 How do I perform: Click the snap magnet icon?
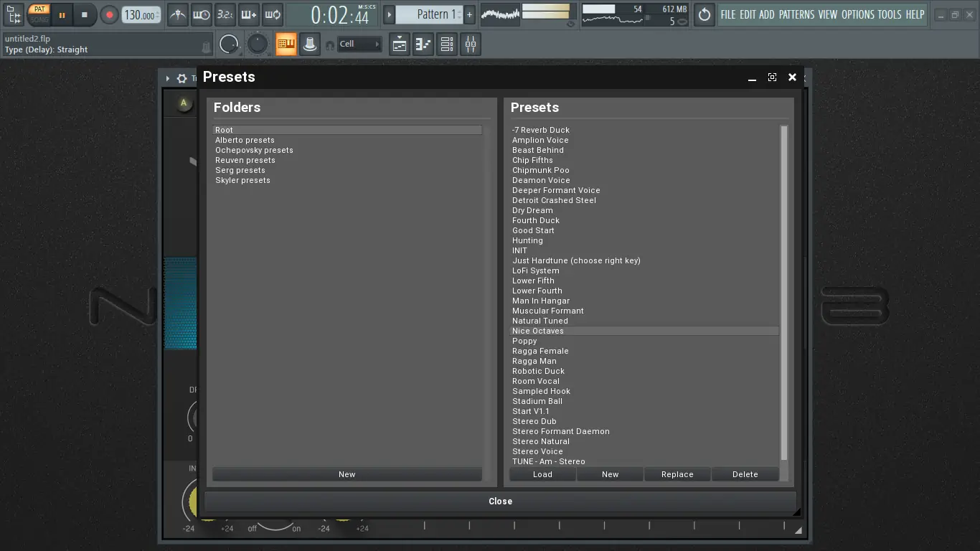pos(330,45)
